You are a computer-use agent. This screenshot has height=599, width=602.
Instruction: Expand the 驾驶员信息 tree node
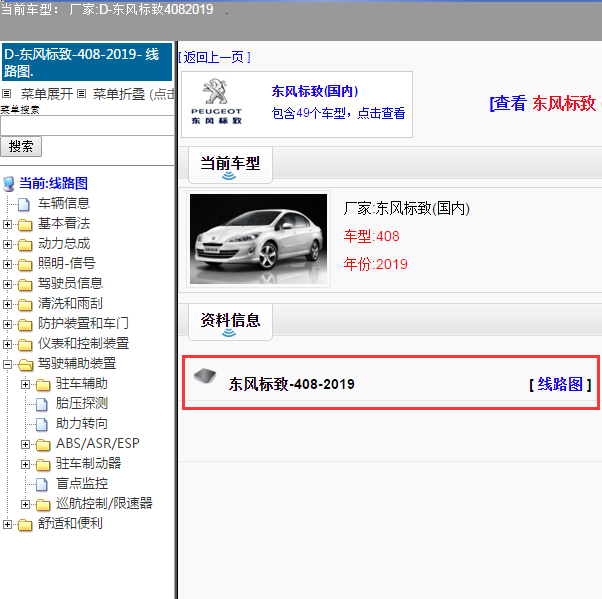click(x=7, y=284)
